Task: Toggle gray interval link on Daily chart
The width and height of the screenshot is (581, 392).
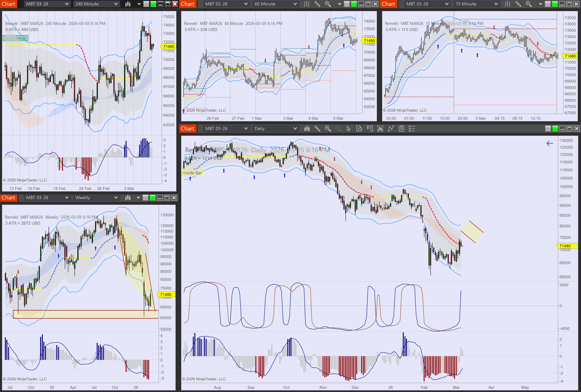Action: (x=548, y=129)
